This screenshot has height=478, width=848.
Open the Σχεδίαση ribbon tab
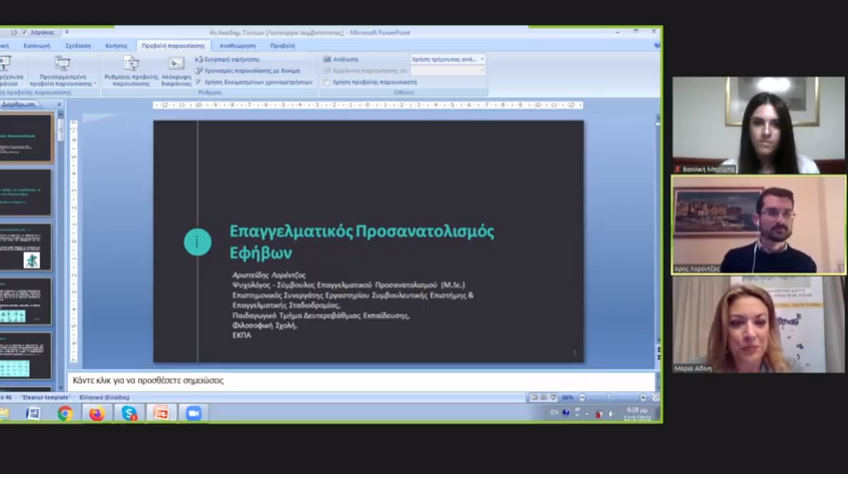point(78,45)
